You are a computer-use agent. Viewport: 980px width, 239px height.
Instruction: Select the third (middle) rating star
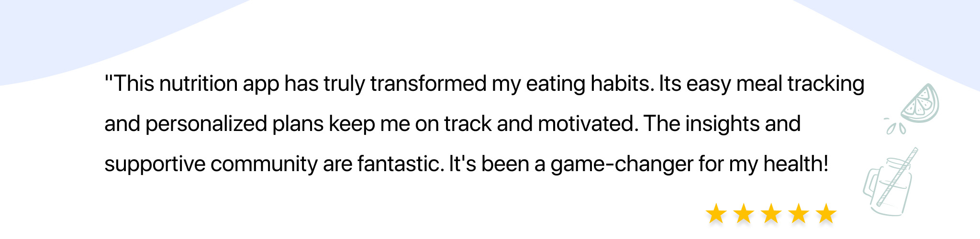tap(771, 213)
